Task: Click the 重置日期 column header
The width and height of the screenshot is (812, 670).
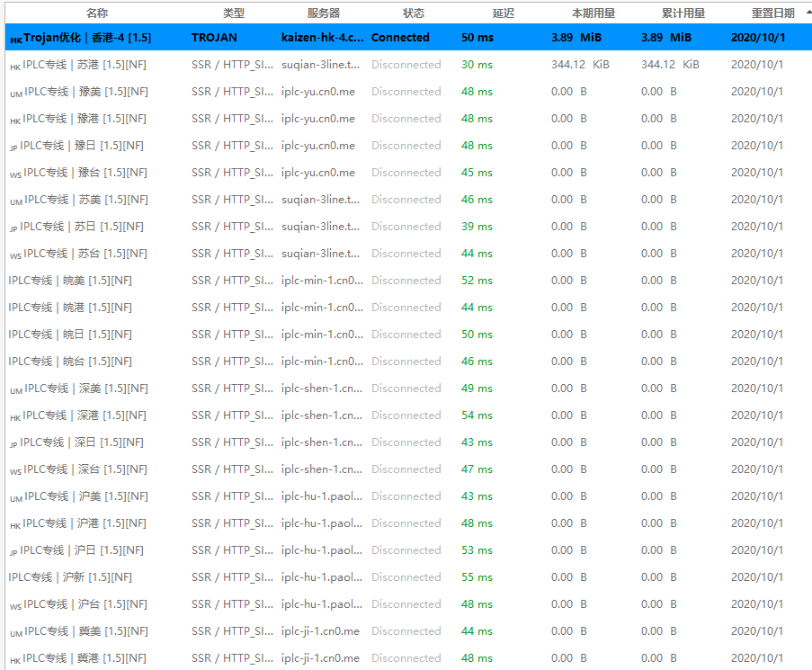Action: 772,13
